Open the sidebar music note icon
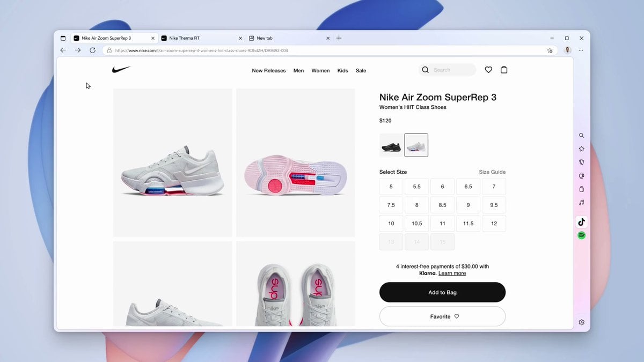Screen dimensions: 644x362 (x=581, y=203)
